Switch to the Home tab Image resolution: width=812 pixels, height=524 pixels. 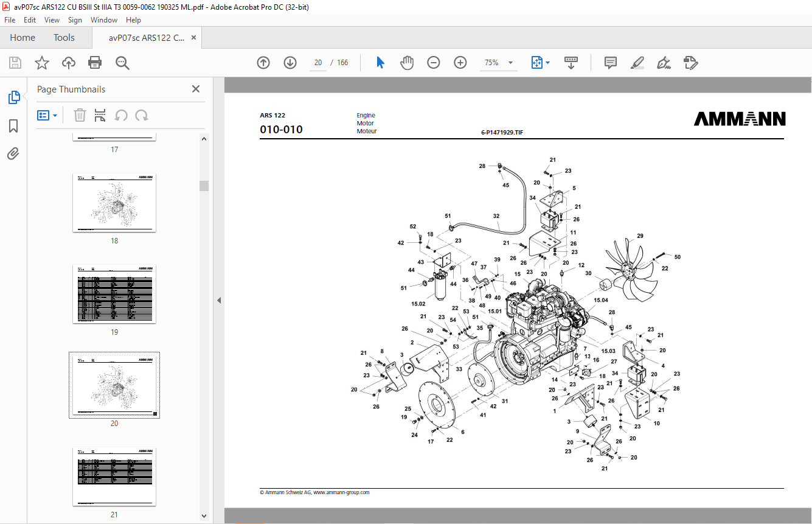point(23,38)
